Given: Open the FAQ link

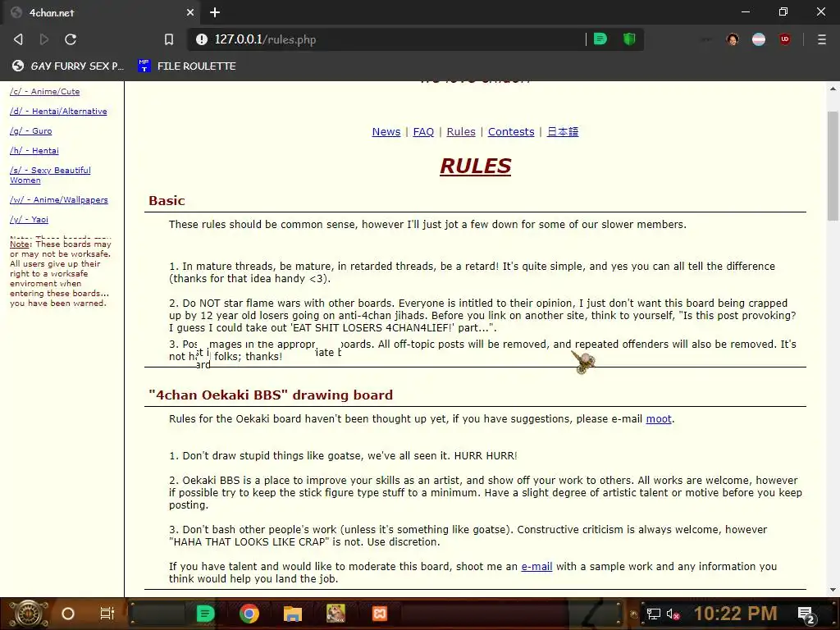Looking at the screenshot, I should 423,132.
